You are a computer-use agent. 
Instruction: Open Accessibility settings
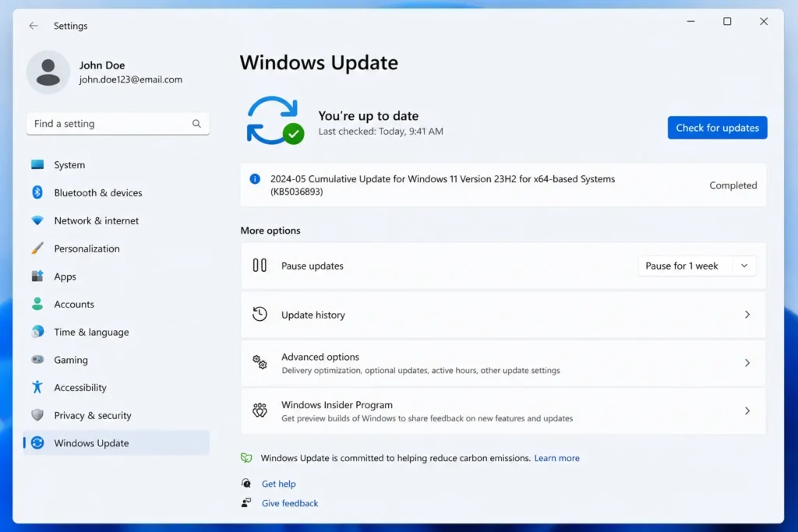pos(116,387)
